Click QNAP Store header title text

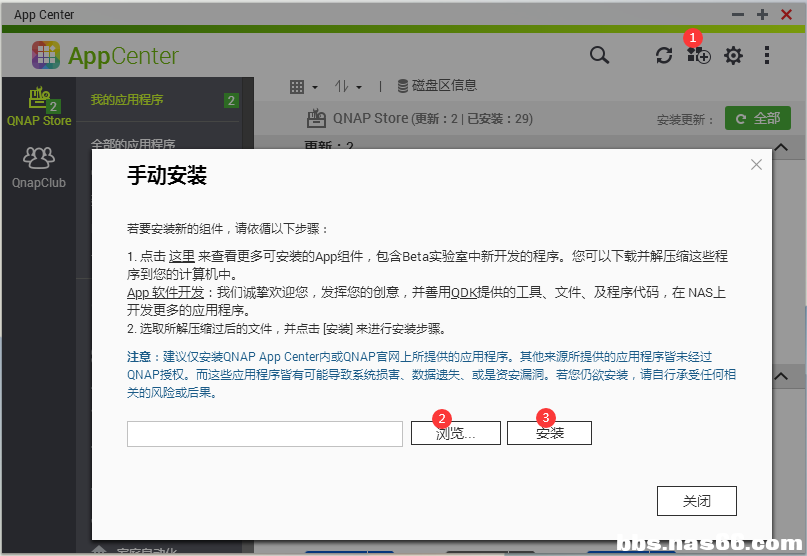(432, 118)
